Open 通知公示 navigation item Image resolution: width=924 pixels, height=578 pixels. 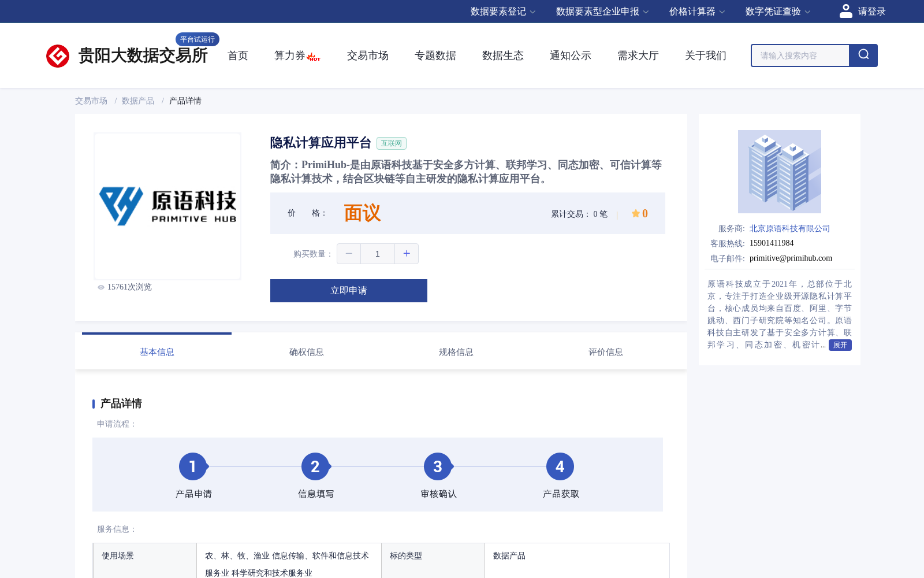571,55
